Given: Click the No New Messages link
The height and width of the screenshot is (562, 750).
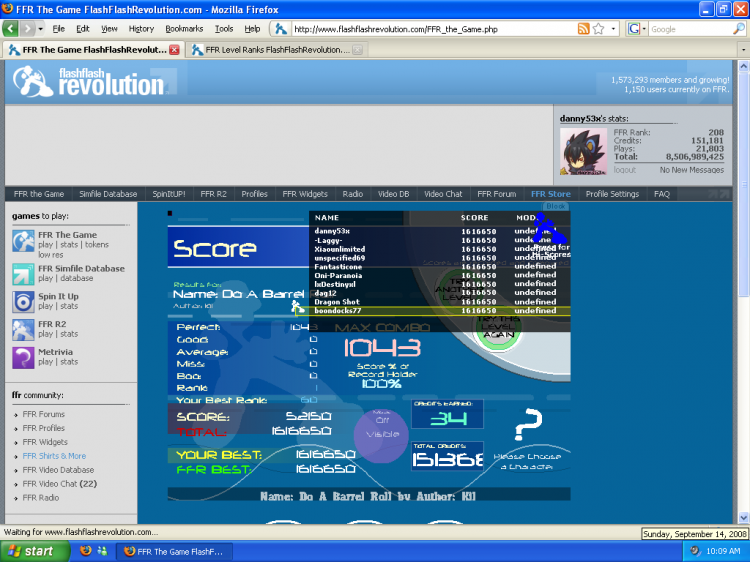Looking at the screenshot, I should (692, 170).
